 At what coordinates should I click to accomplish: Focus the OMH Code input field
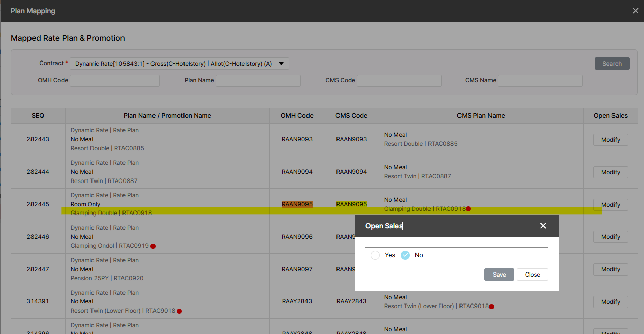pos(114,81)
